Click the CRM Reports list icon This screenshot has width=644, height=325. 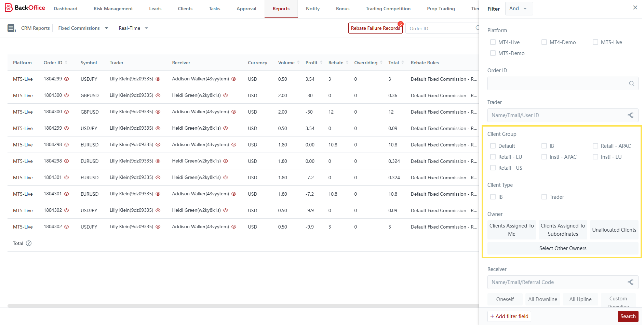[x=11, y=28]
